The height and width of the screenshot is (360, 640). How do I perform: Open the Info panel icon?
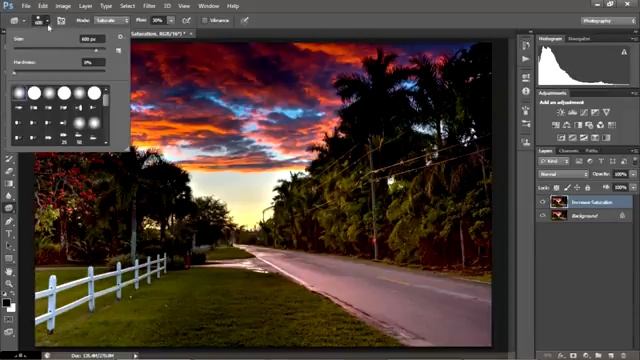pyautogui.click(x=526, y=91)
